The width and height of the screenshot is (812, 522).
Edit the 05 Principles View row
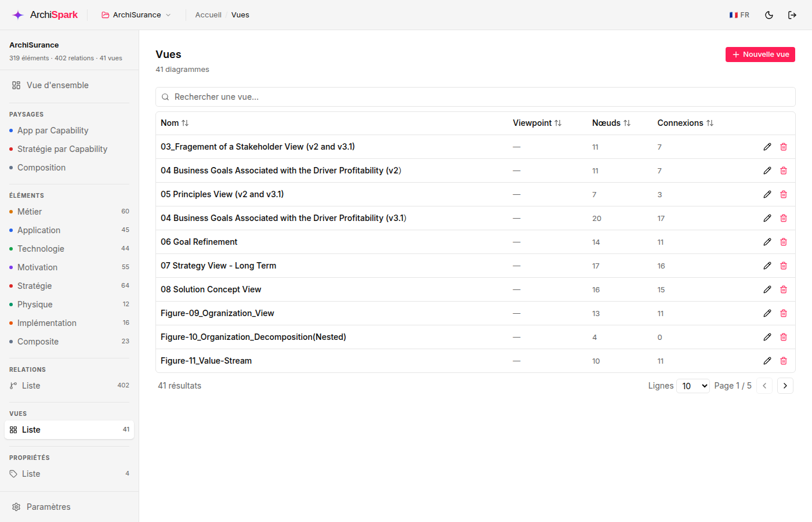tap(767, 194)
